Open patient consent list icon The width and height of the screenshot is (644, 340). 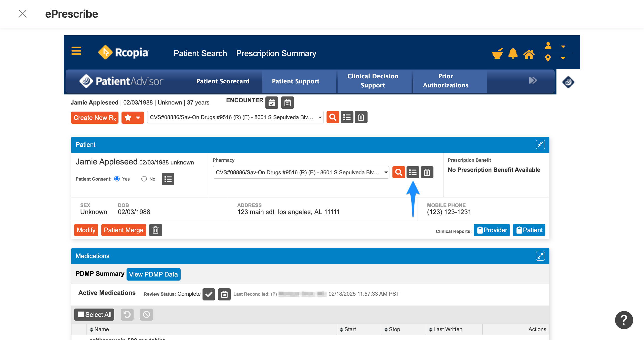point(168,179)
